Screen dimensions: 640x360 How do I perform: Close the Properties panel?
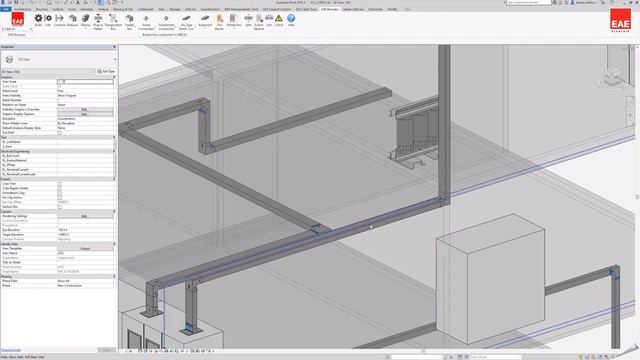(x=114, y=47)
